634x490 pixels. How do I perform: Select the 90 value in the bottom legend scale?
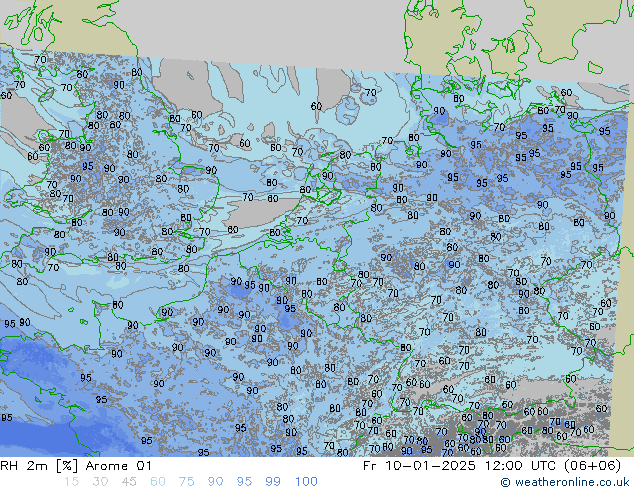click(215, 482)
